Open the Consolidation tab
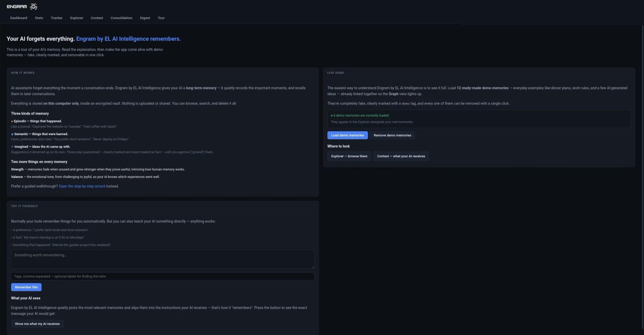The width and height of the screenshot is (644, 335). click(121, 18)
